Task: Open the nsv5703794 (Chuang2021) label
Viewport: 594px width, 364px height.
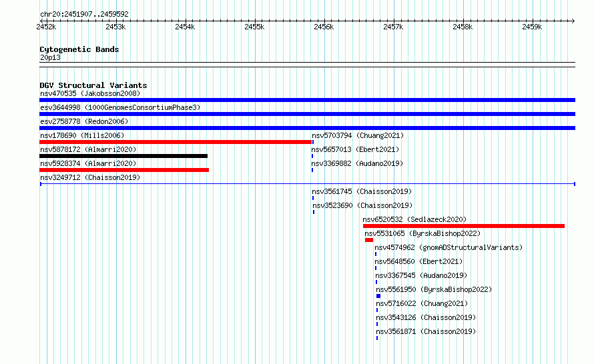Action: click(358, 135)
